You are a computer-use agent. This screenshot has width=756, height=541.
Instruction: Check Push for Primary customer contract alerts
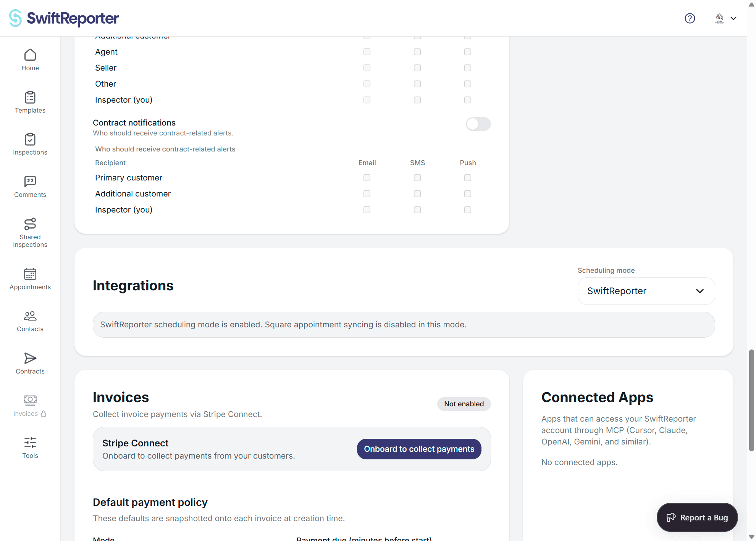click(468, 178)
